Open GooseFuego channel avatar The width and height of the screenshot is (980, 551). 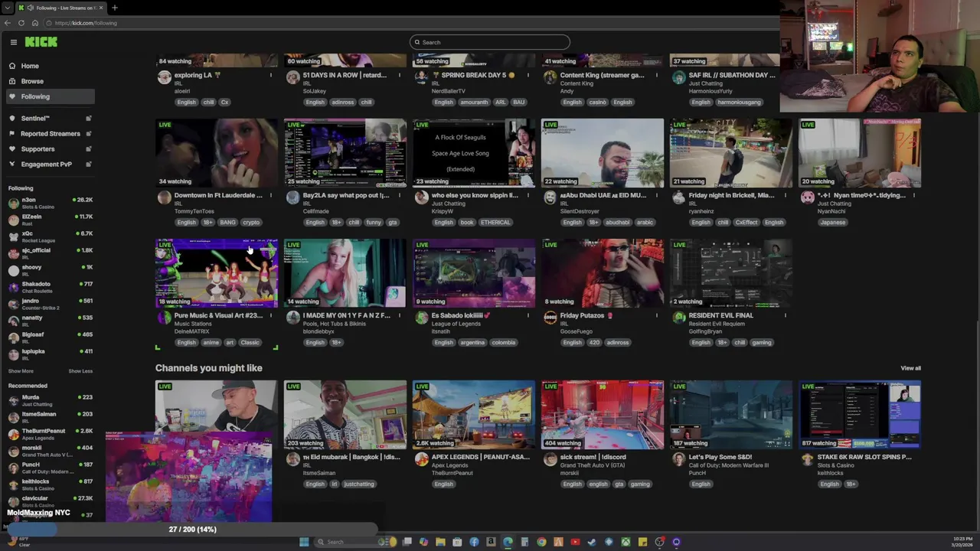pos(550,318)
